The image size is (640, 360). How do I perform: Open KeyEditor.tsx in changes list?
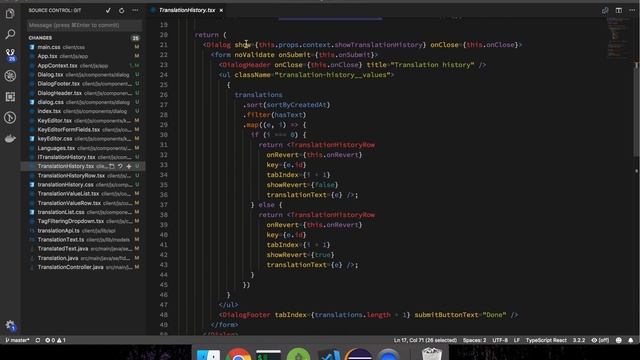coord(84,121)
